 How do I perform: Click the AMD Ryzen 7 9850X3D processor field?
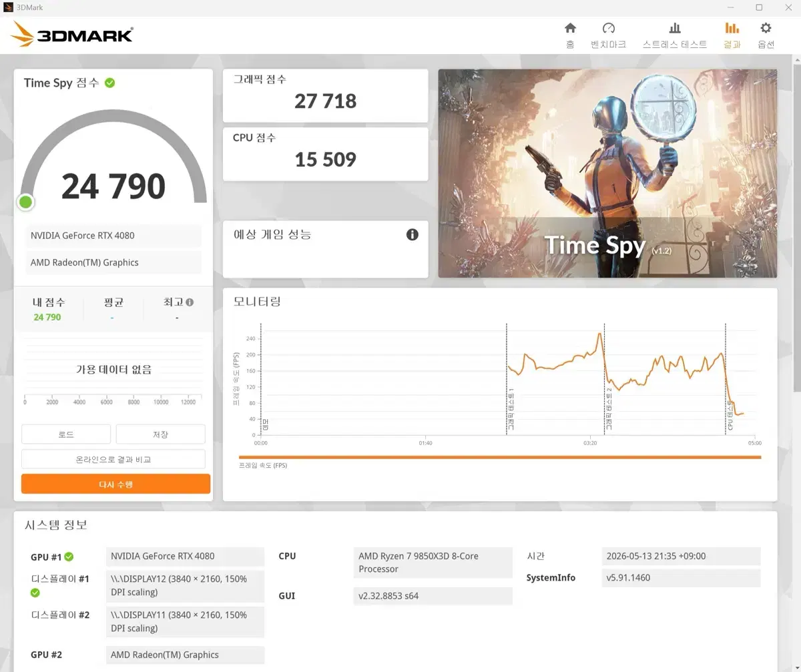coord(433,563)
